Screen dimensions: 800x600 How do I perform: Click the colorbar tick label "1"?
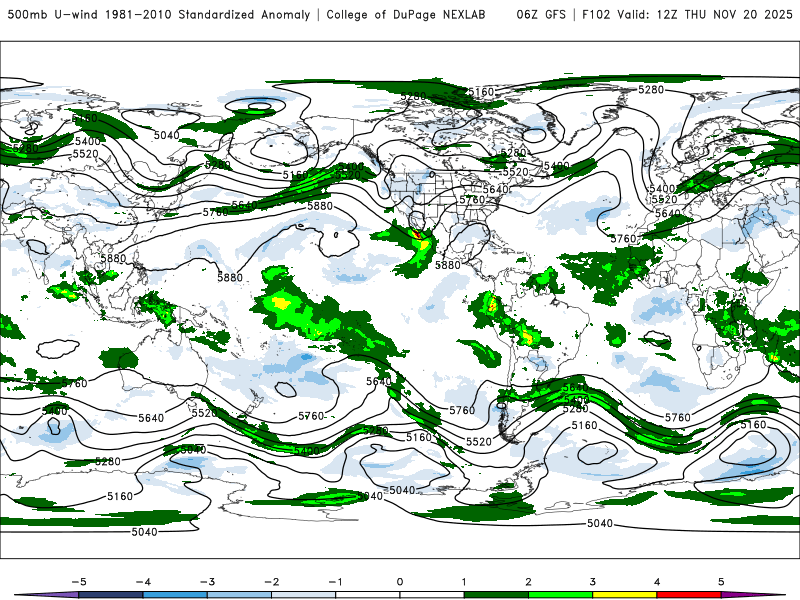point(464,582)
